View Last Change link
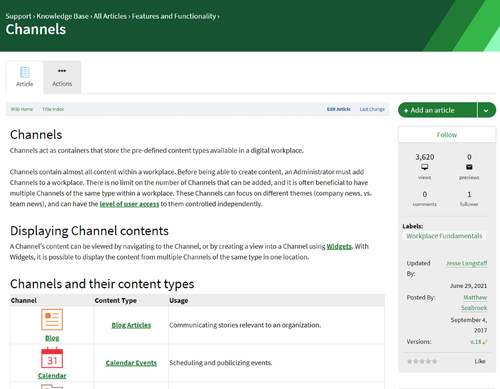Screen dimensions: 500x389 tap(372, 109)
